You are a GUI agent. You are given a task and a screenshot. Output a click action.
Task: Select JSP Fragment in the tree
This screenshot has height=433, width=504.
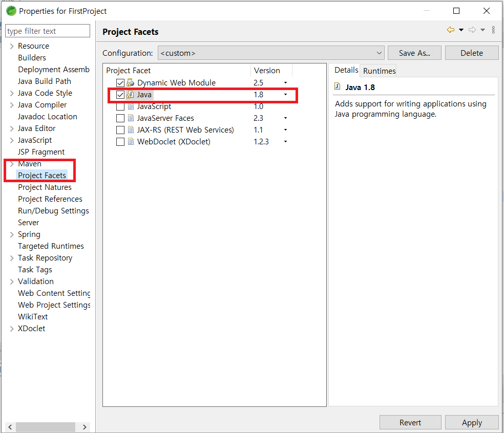click(x=41, y=152)
